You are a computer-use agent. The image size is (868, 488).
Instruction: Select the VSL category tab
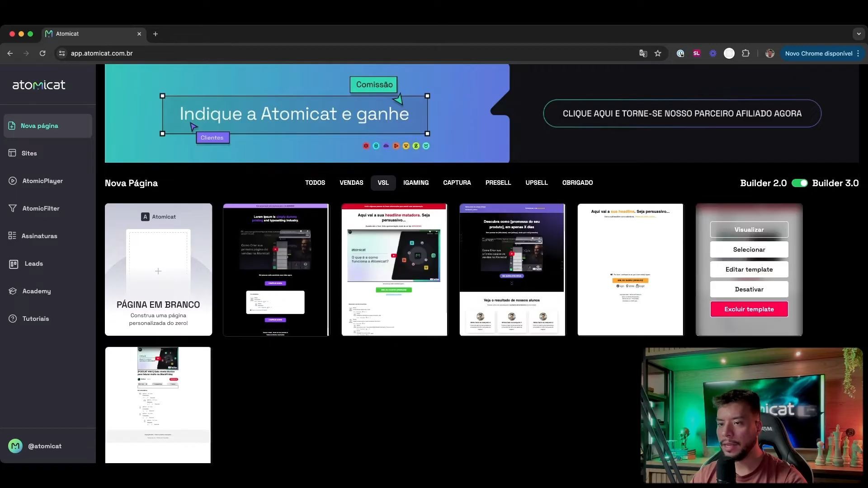click(x=383, y=183)
